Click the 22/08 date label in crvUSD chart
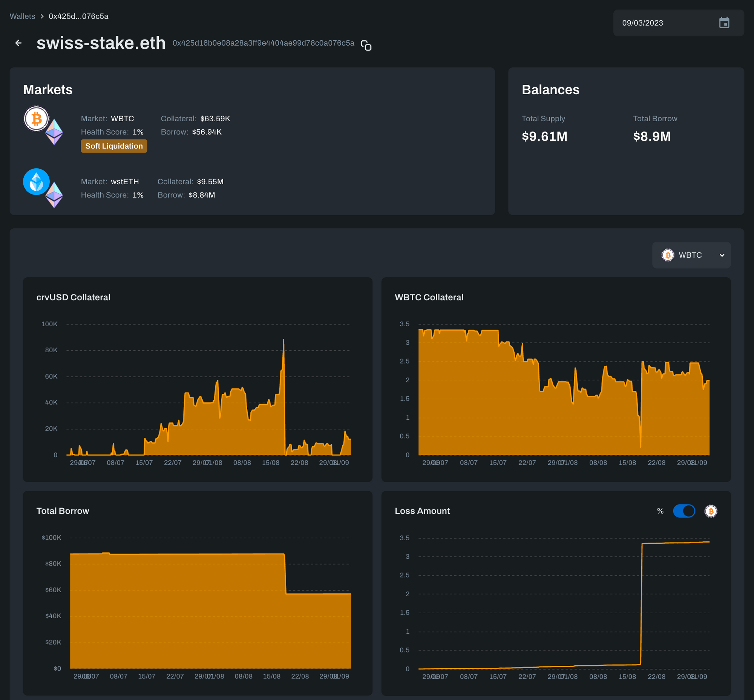Screen dimensions: 754x700 (x=299, y=463)
